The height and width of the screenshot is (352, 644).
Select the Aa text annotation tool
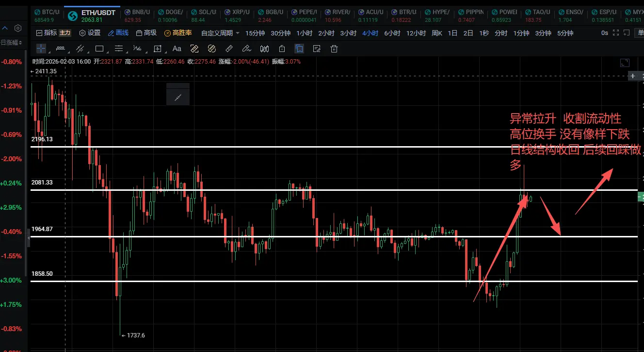coord(177,49)
